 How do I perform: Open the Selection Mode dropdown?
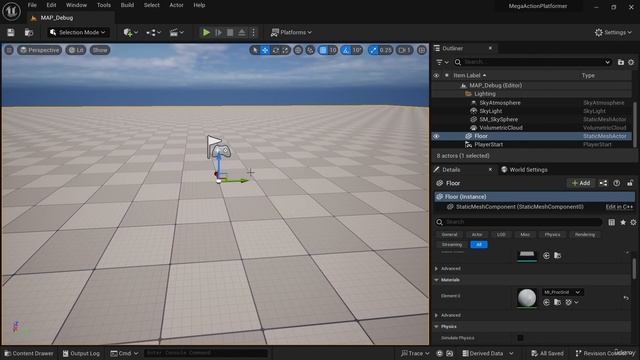[x=78, y=32]
